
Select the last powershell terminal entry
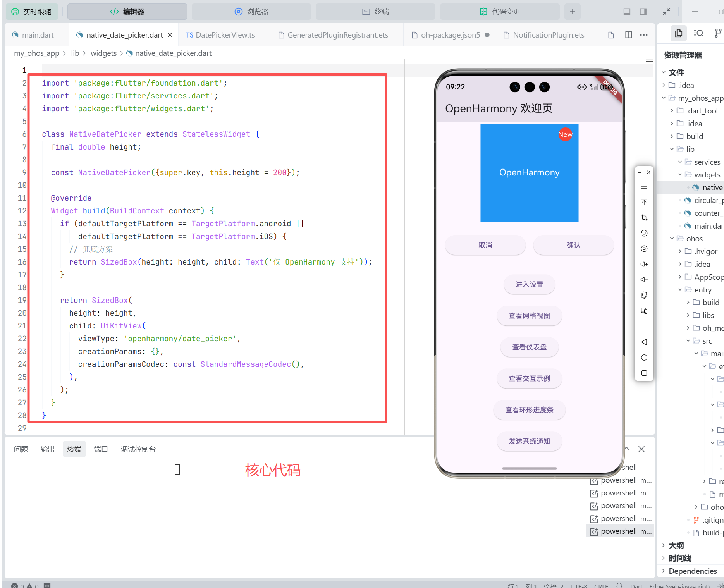click(x=621, y=531)
